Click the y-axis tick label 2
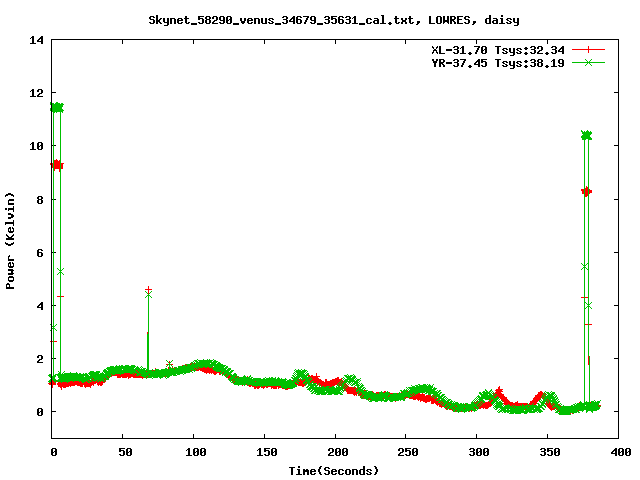The image size is (640, 480). [40, 359]
